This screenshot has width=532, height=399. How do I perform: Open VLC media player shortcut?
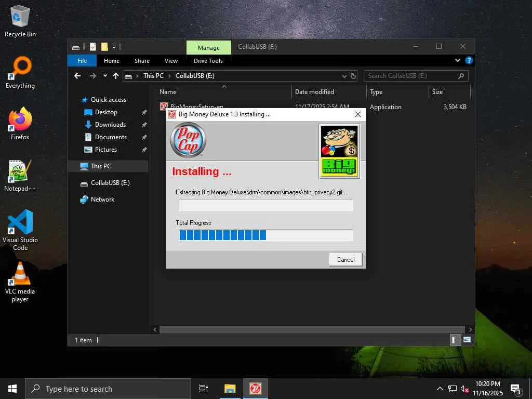click(x=20, y=282)
